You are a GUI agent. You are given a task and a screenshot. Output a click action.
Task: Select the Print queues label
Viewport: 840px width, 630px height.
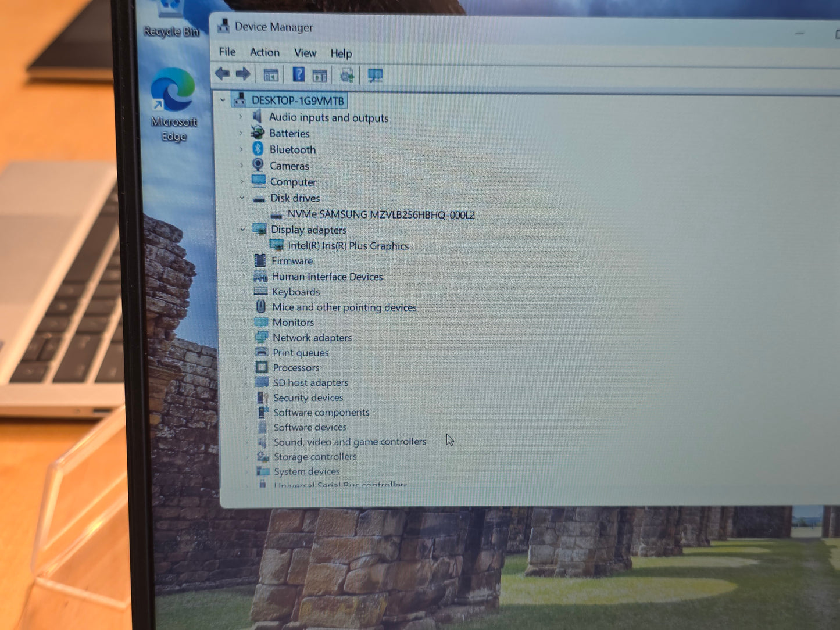pos(301,352)
